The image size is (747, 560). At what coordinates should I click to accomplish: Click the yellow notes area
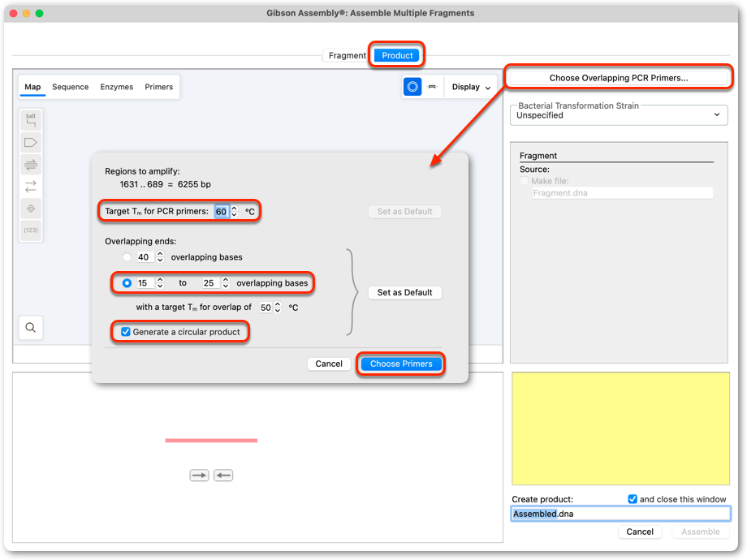coord(620,429)
